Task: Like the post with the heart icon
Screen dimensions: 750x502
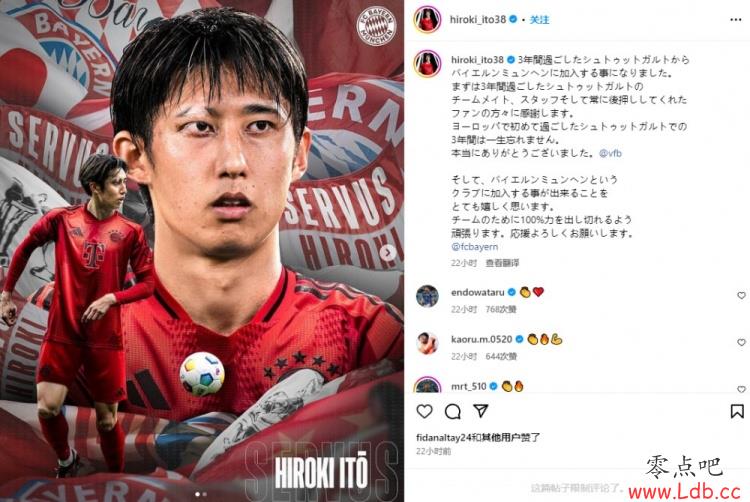Action: (424, 411)
